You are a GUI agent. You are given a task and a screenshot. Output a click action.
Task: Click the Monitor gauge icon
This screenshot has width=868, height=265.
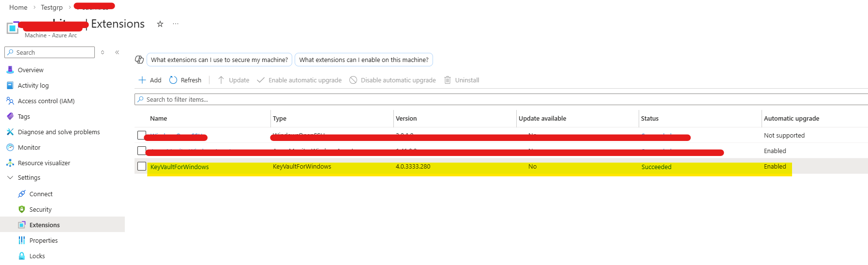10,147
